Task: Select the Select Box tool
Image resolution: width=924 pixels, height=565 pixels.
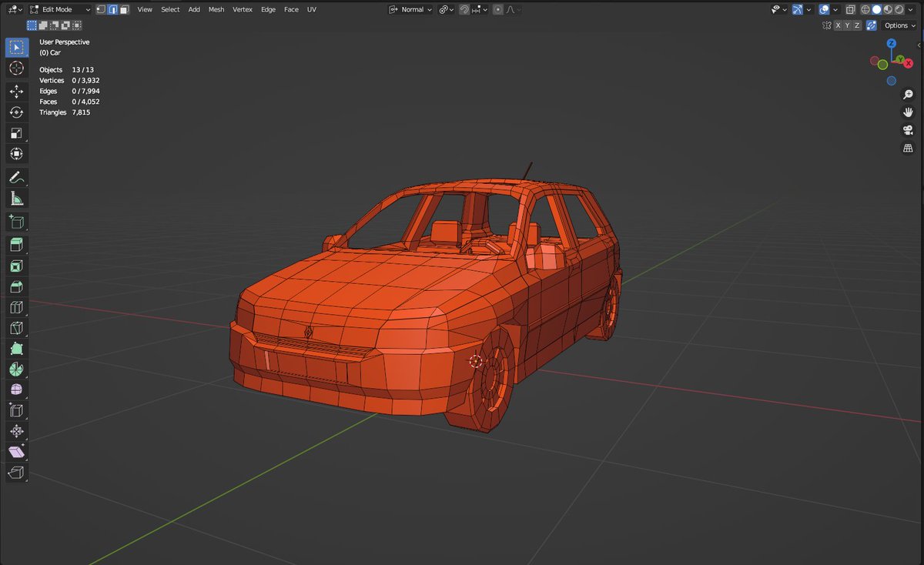Action: click(16, 47)
